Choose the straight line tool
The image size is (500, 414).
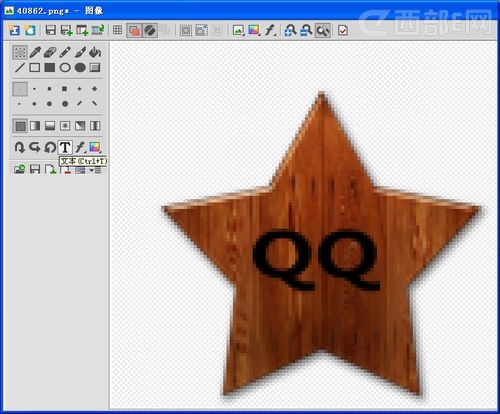(20, 68)
